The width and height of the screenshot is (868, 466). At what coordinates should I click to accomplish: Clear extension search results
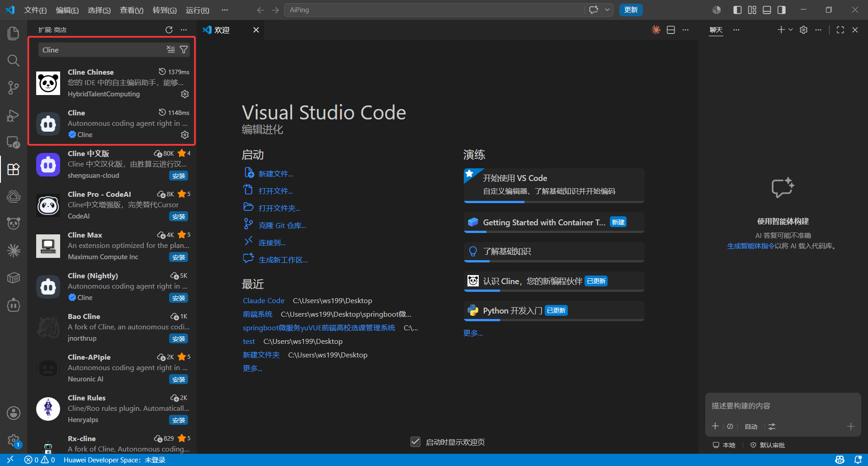tap(170, 49)
